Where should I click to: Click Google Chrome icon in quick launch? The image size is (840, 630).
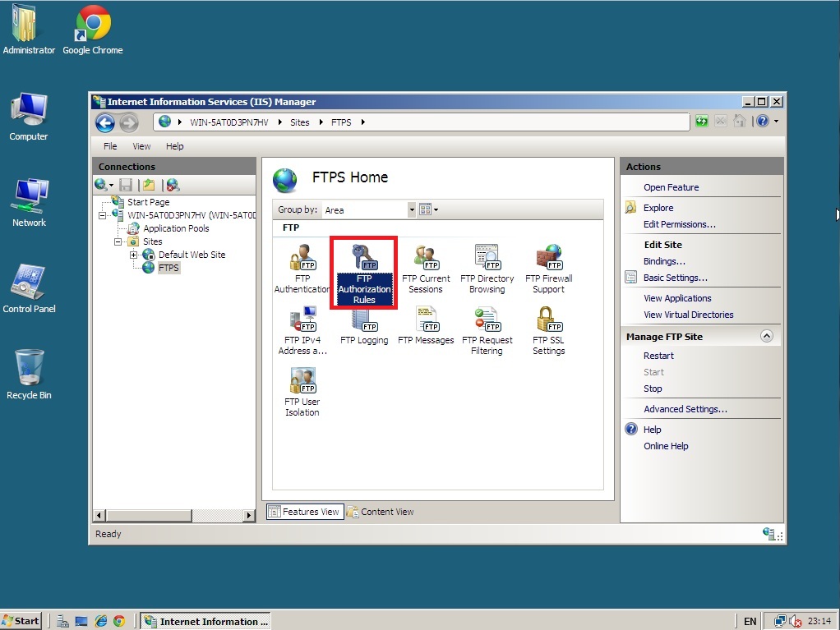(x=119, y=622)
